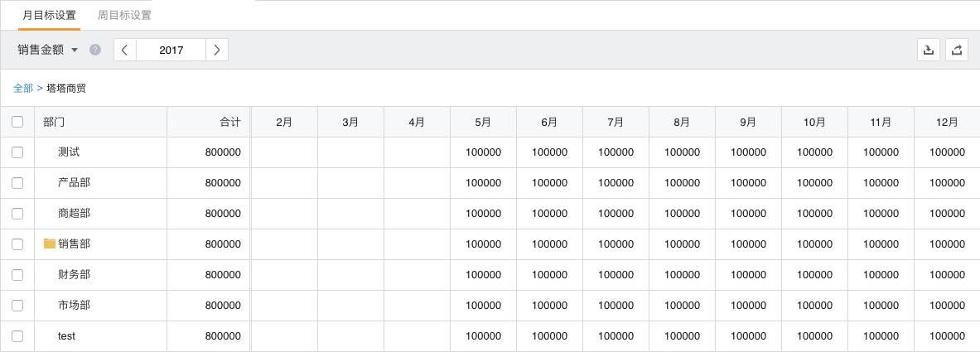Open the 销售金额 dropdown
980x352 pixels.
tap(48, 50)
